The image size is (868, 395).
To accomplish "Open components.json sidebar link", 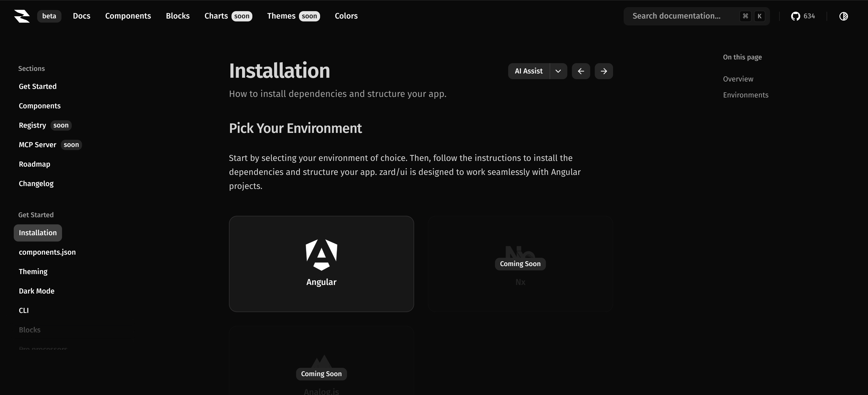I will point(47,252).
